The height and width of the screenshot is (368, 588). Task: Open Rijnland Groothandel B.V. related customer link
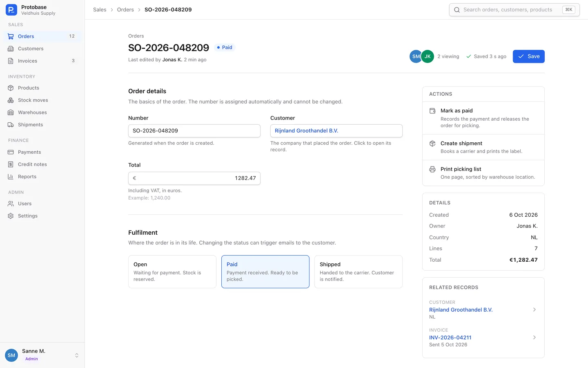[461, 310]
